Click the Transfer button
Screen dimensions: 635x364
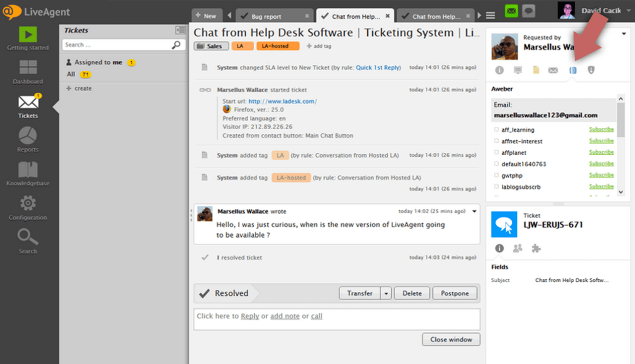click(360, 293)
